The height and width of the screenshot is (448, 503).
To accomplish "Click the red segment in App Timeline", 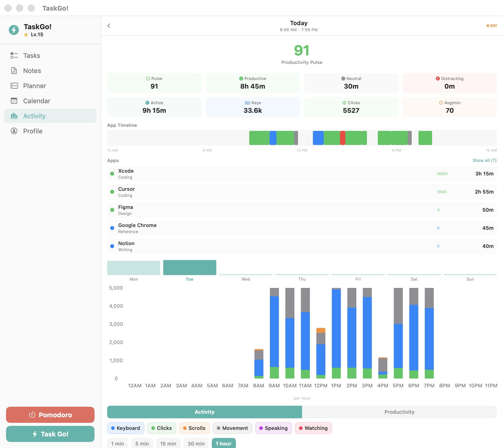I will [343, 138].
